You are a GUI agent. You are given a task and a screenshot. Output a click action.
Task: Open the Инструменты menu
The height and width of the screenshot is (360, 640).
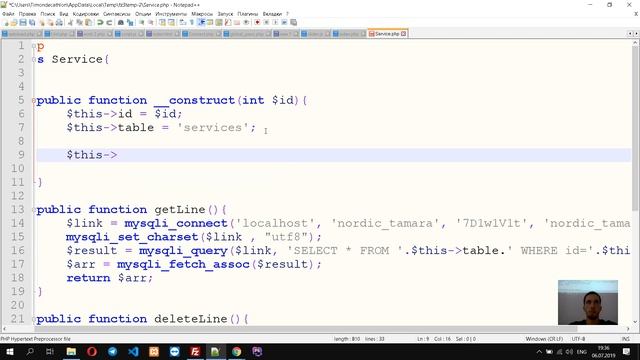(171, 14)
